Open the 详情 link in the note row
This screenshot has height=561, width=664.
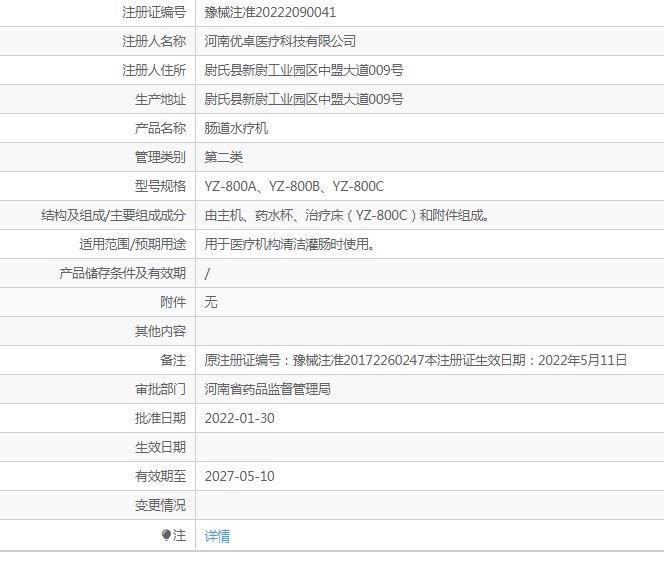[217, 536]
